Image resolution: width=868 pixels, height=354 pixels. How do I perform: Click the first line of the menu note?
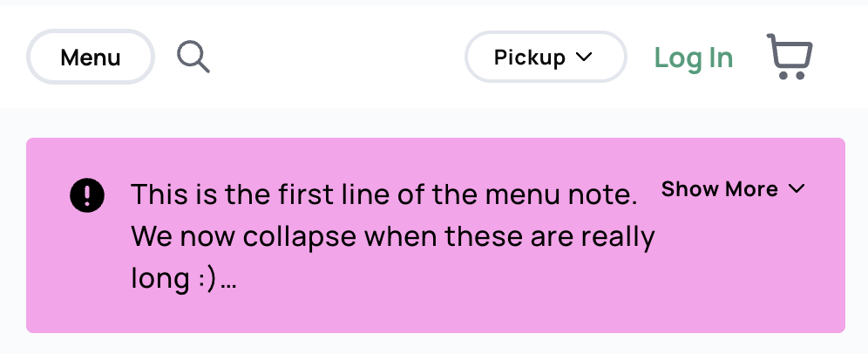point(383,194)
